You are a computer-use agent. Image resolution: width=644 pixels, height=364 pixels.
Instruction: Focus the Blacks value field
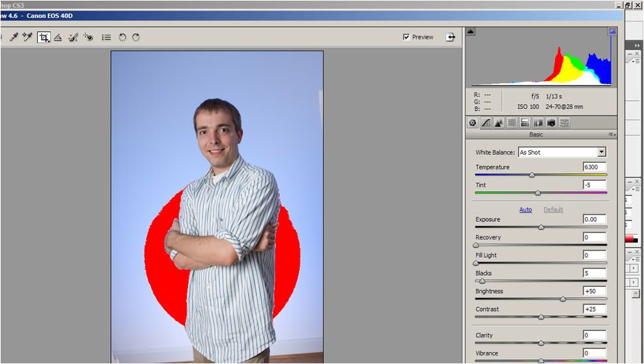click(594, 273)
